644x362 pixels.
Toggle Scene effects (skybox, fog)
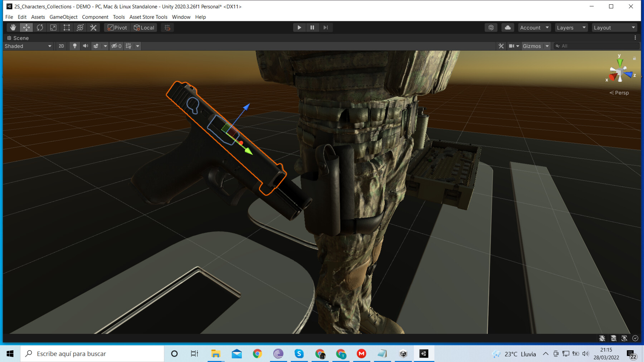tap(96, 46)
